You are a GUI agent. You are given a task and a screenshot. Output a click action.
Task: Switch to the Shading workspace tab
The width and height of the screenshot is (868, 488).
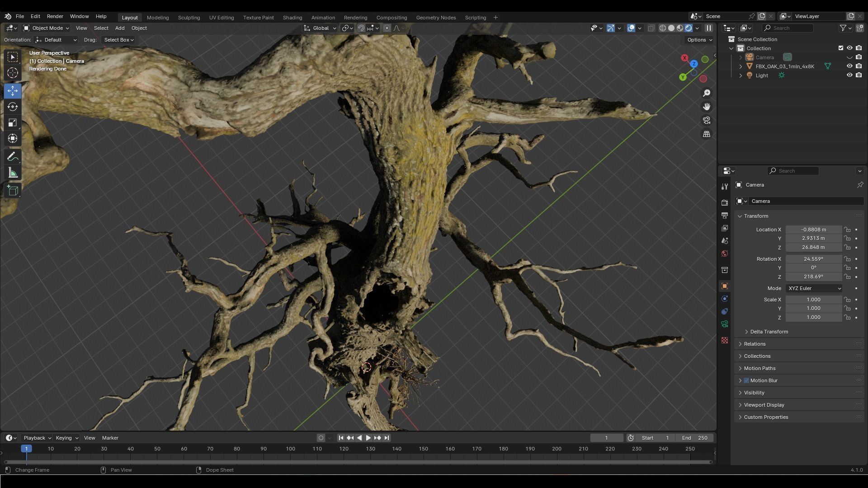tap(292, 18)
